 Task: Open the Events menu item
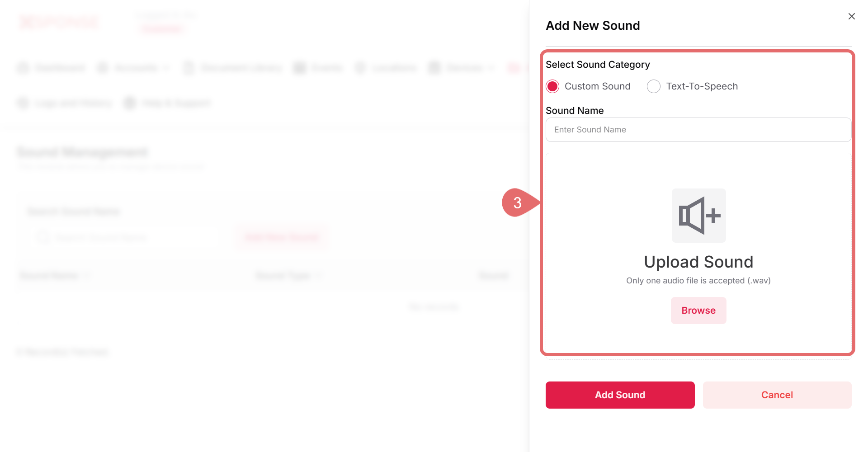(327, 68)
